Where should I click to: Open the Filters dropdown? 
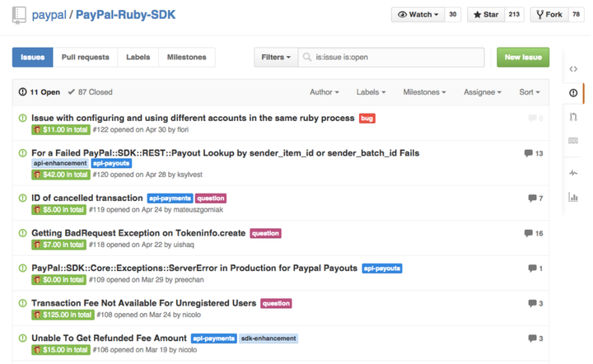tap(276, 57)
